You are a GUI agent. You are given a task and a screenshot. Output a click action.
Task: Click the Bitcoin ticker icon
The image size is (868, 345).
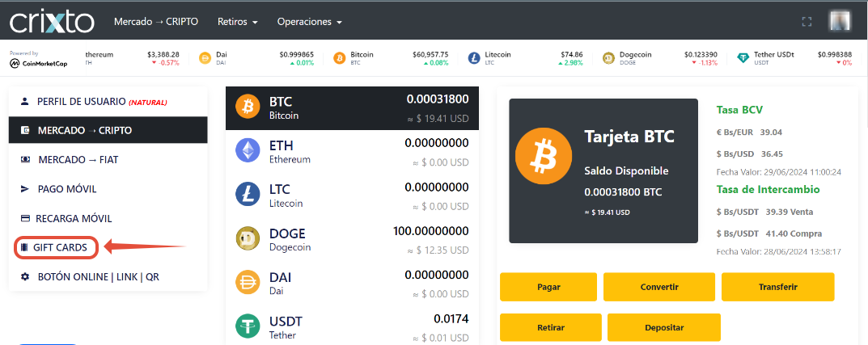point(339,58)
